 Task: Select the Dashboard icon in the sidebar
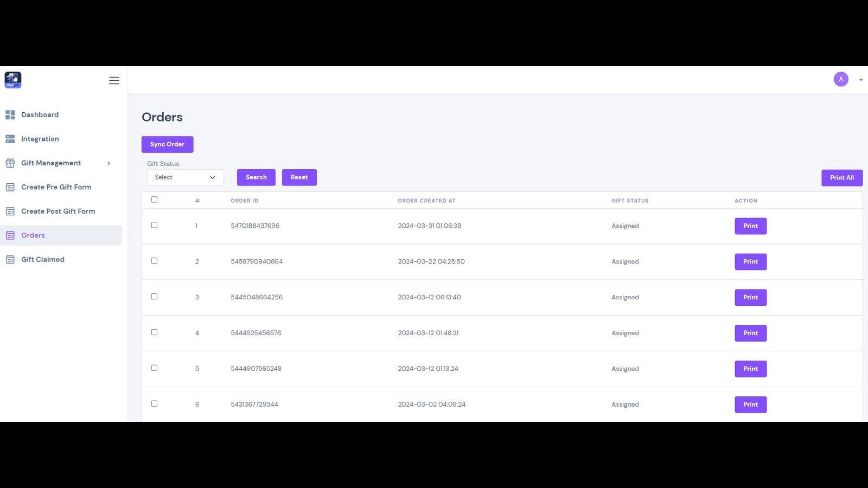(x=10, y=114)
